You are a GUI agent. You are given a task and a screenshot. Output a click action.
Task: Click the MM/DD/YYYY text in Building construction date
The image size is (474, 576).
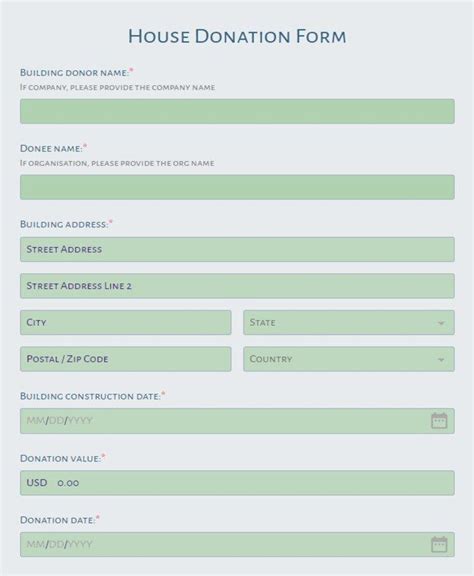click(59, 421)
